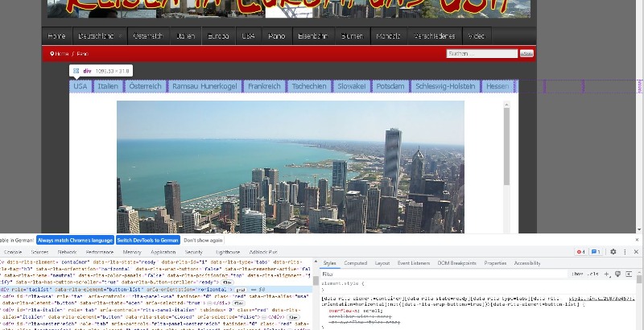This screenshot has width=644, height=330.
Task: Open the Performance panel tab
Action: (x=99, y=252)
